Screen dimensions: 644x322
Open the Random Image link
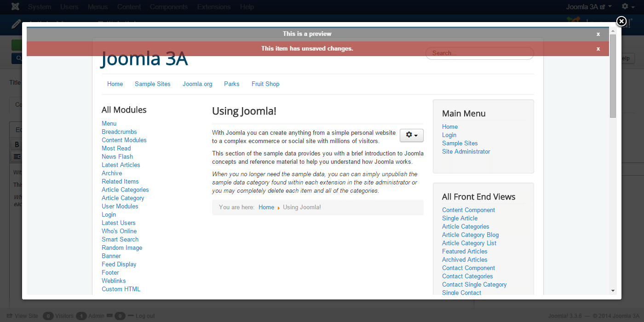[122, 248]
